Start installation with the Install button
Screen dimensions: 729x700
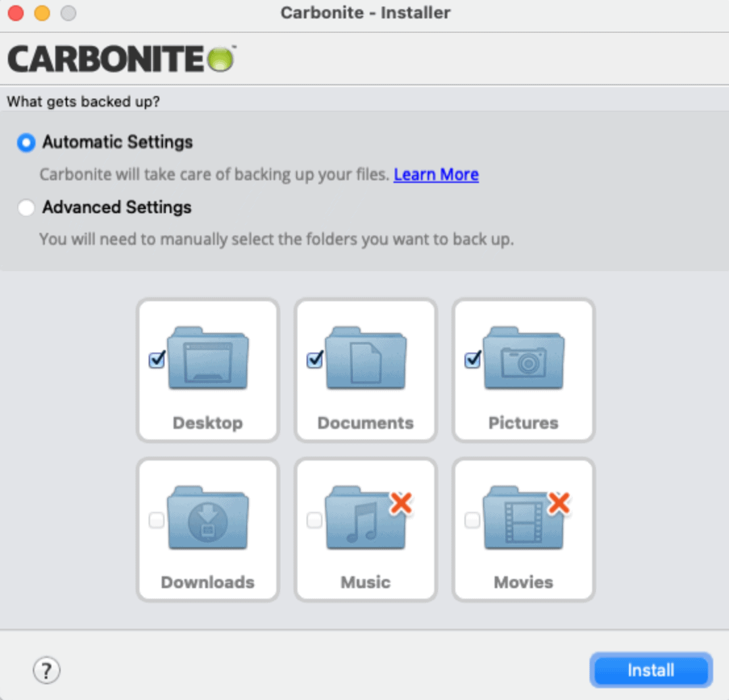click(x=651, y=670)
